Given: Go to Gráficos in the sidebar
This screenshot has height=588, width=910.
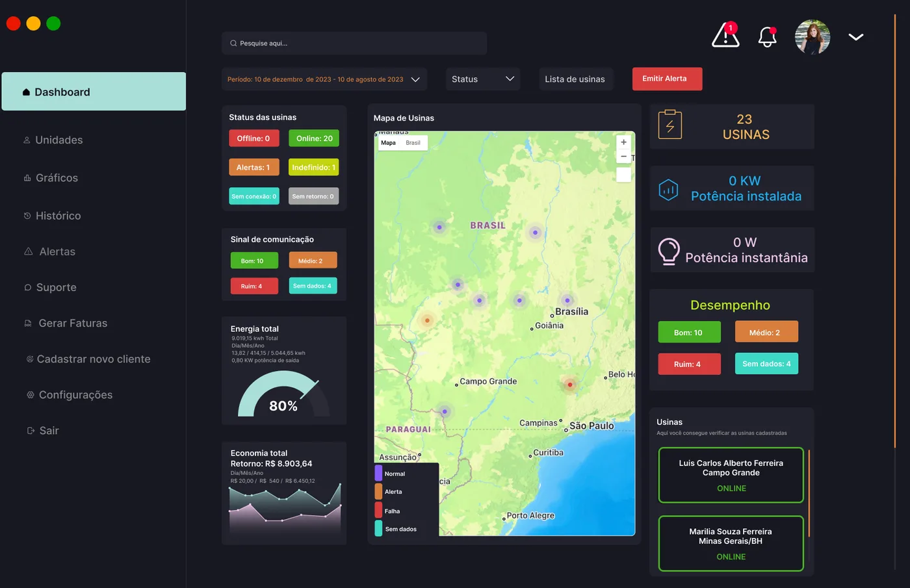Looking at the screenshot, I should point(51,177).
